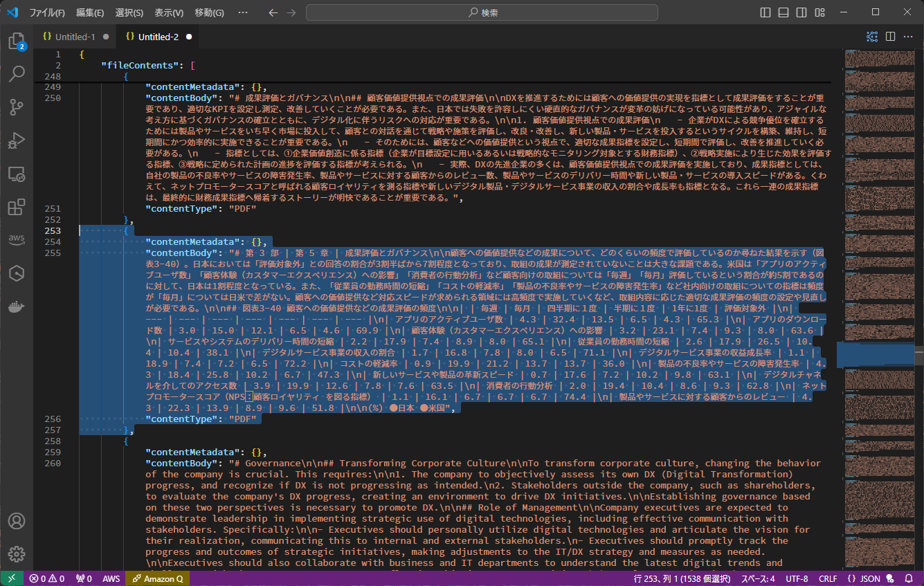Open the remote window indicator in the status bar
Viewport: 924px width, 586px height.
click(x=12, y=578)
